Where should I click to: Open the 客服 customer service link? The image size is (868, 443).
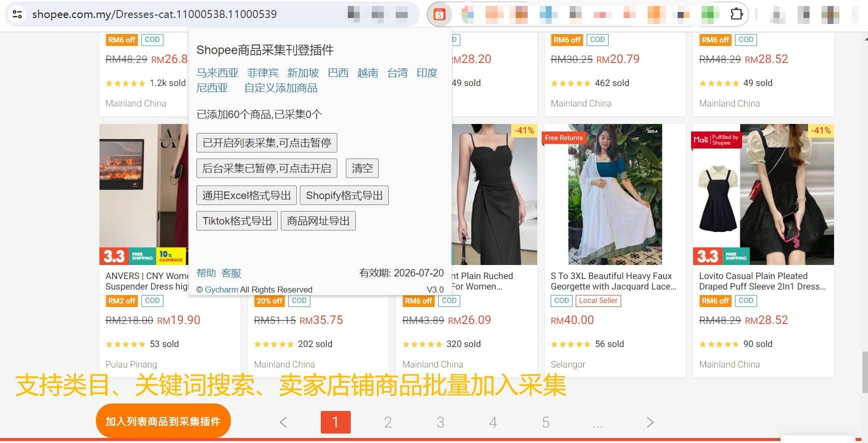pos(231,273)
